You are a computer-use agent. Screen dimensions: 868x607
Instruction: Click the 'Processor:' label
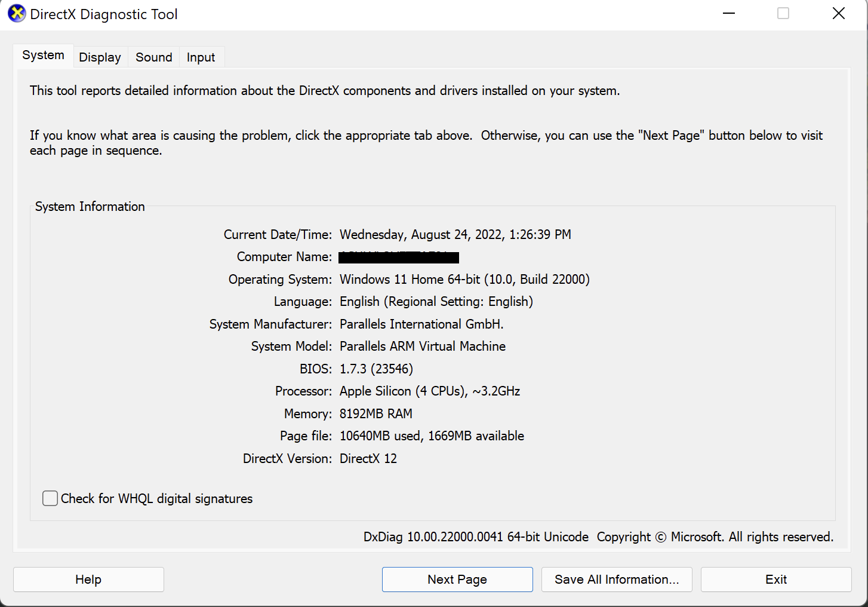coord(303,391)
